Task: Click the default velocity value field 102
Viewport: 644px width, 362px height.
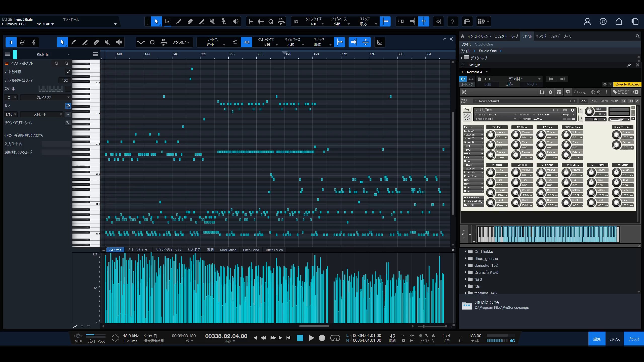Action: coord(65,80)
